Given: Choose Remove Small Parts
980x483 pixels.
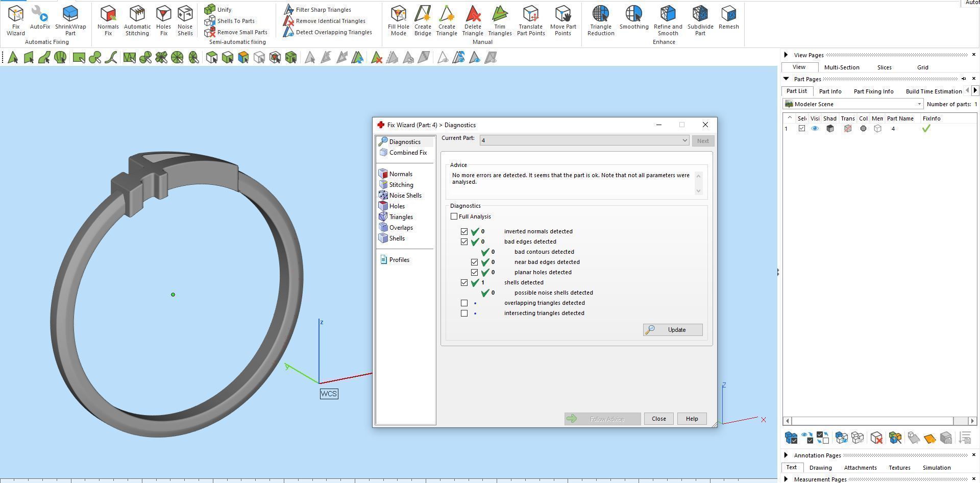Looking at the screenshot, I should 236,32.
